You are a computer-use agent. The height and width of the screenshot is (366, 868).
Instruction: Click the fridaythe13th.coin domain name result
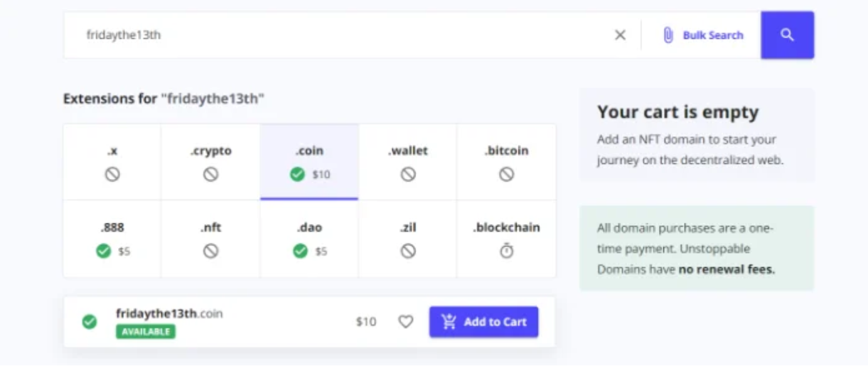click(x=169, y=313)
